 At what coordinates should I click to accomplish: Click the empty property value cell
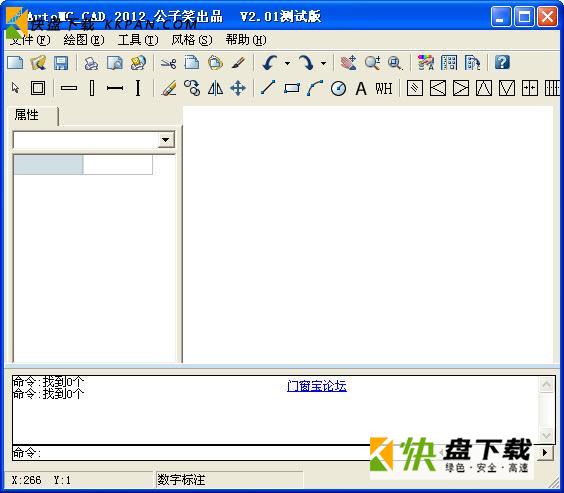click(118, 165)
